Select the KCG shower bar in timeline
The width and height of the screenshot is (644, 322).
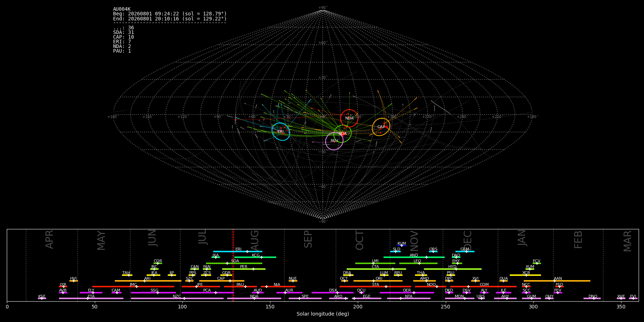[255, 257]
